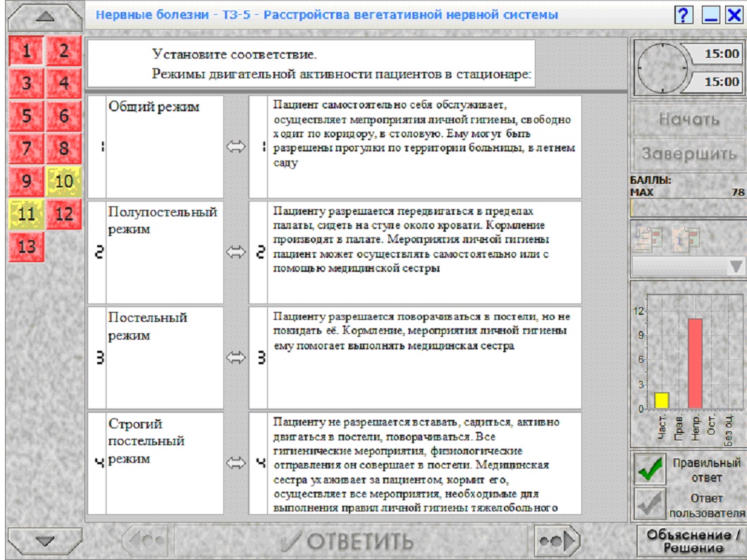Close the test window
Screen dimensions: 747x560
734,15
